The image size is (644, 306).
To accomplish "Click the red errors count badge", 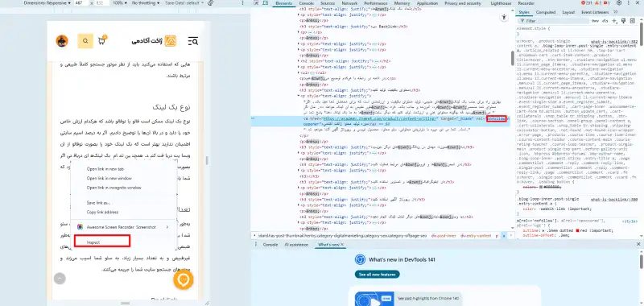I will pos(586,3).
